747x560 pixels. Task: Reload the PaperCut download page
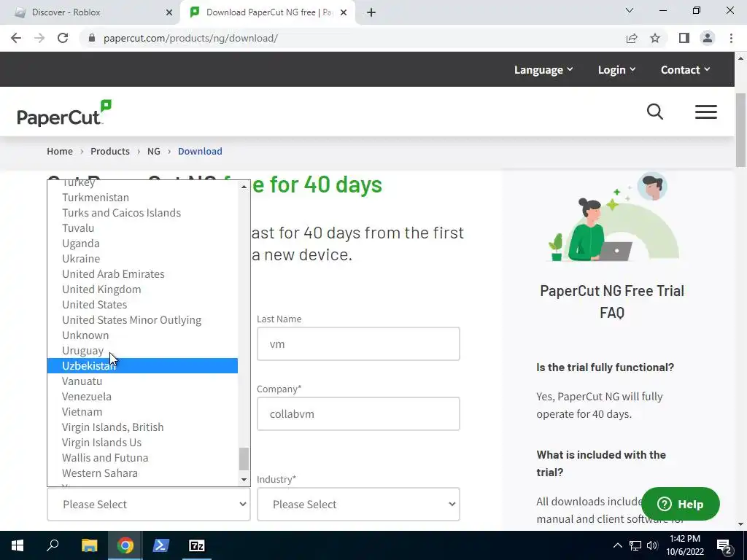63,38
